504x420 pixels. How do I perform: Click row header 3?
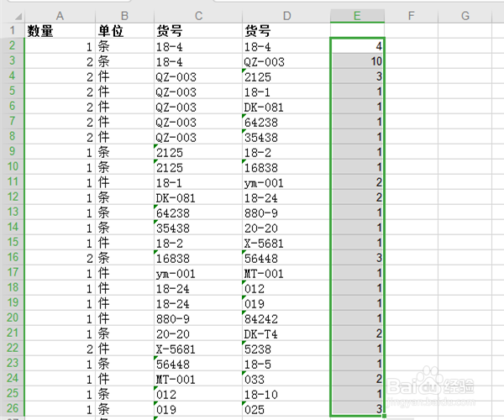pyautogui.click(x=13, y=60)
